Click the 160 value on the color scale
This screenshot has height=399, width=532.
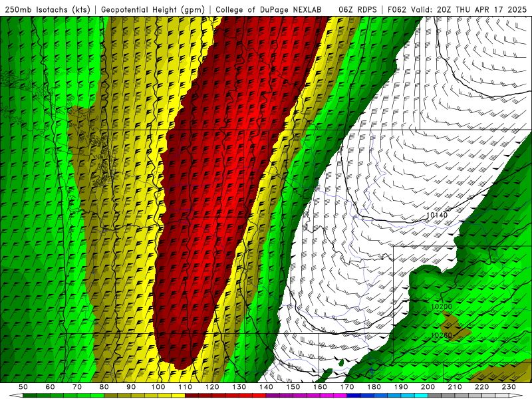pos(321,387)
